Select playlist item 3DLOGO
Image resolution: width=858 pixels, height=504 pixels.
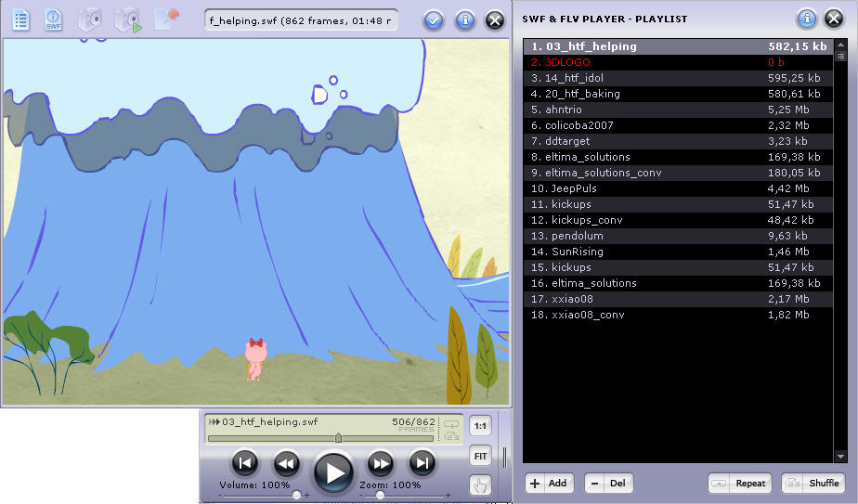tap(678, 62)
